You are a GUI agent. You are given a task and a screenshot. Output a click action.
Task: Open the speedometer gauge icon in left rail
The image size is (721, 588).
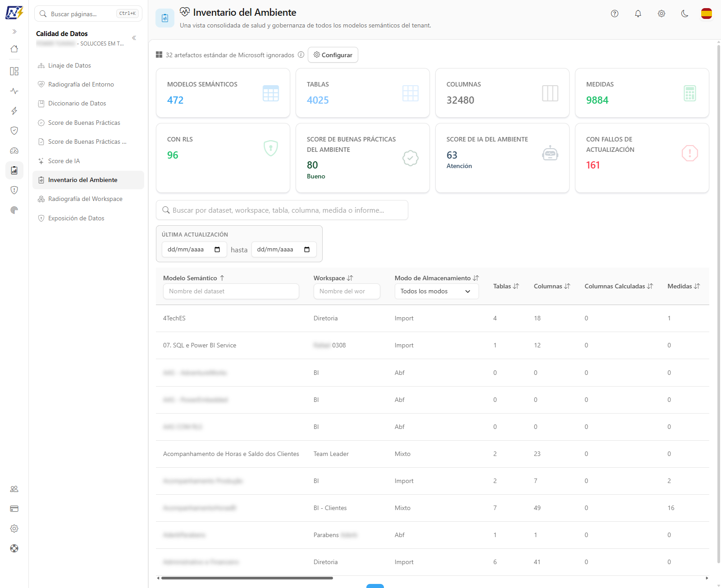14,150
